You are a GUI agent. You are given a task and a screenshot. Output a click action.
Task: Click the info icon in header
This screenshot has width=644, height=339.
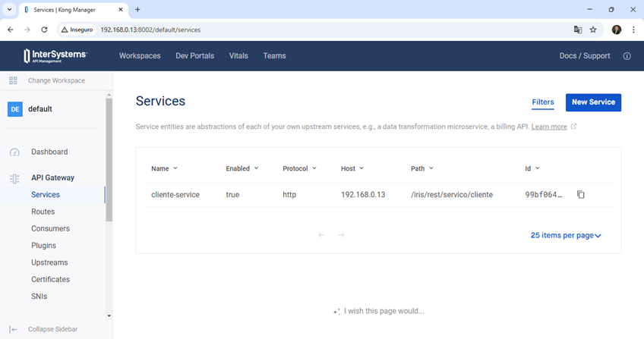tap(627, 56)
